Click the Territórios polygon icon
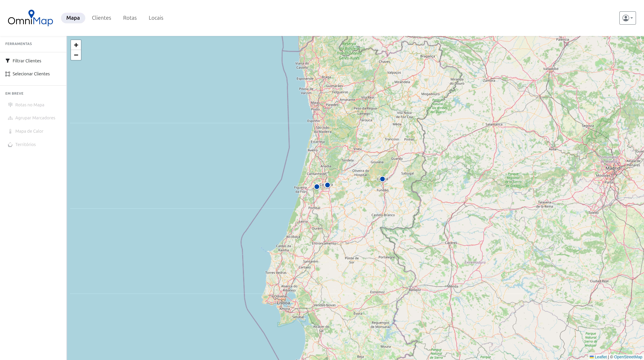Viewport: 644px width, 360px height. [x=10, y=145]
